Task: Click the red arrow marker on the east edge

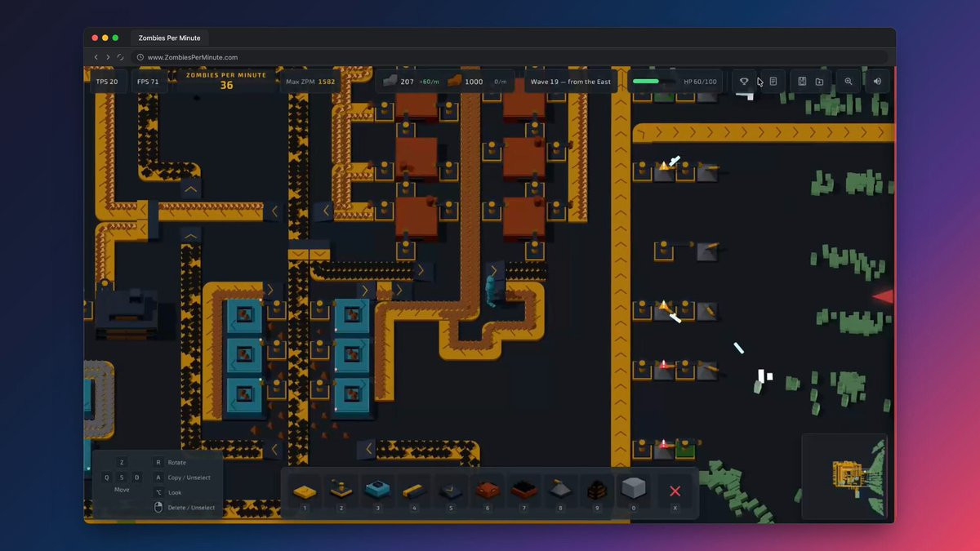Action: click(x=883, y=296)
